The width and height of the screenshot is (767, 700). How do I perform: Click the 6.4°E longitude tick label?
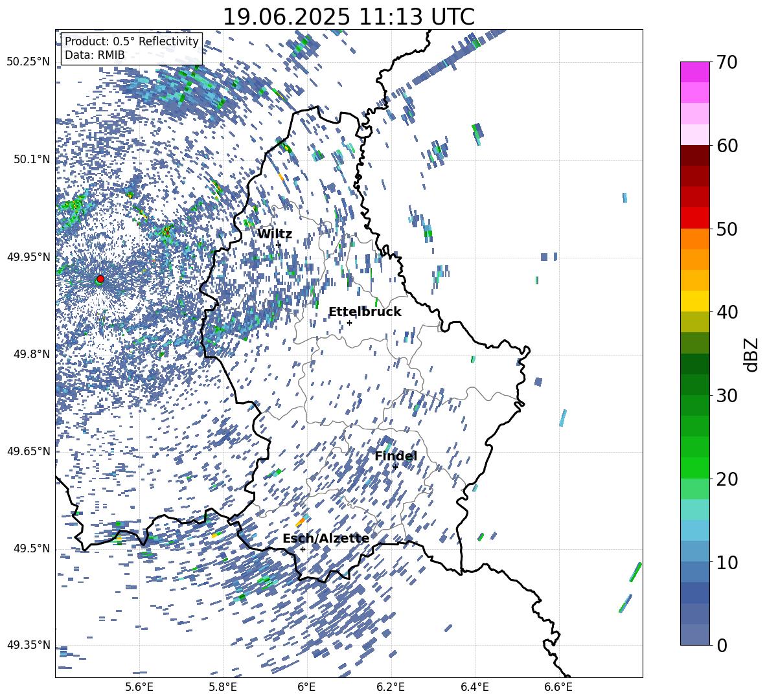(475, 687)
